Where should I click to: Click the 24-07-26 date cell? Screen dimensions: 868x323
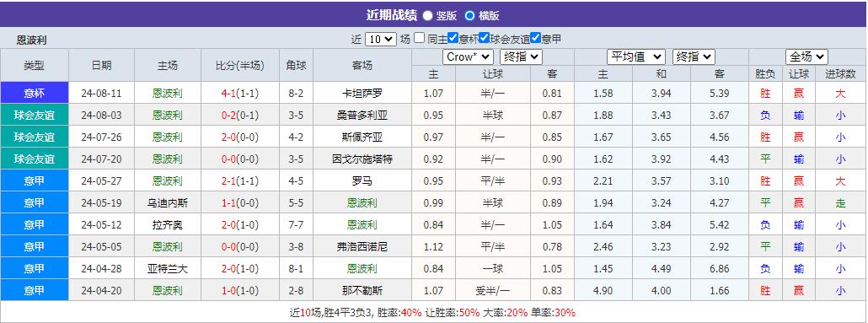pyautogui.click(x=101, y=137)
